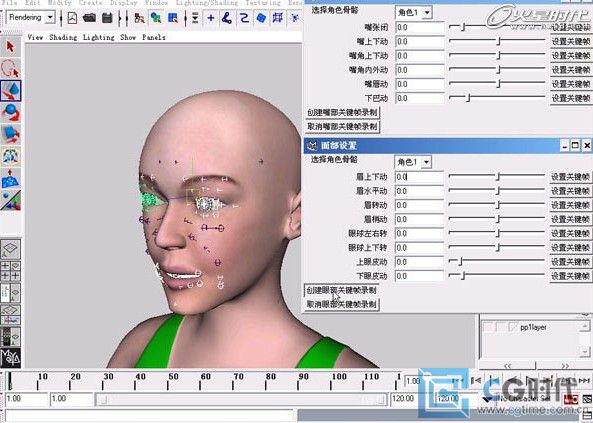
Task: Select by object type mode icon
Action: pos(156,18)
